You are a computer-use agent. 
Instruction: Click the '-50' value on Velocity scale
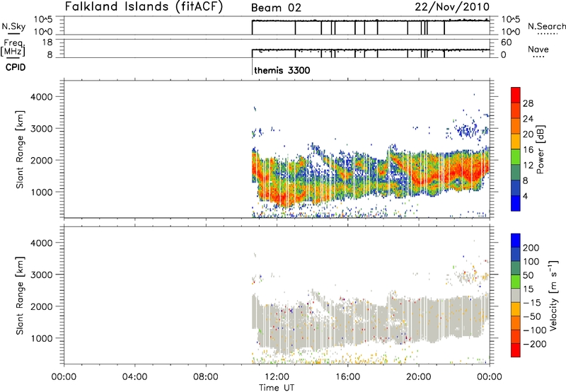532,317
